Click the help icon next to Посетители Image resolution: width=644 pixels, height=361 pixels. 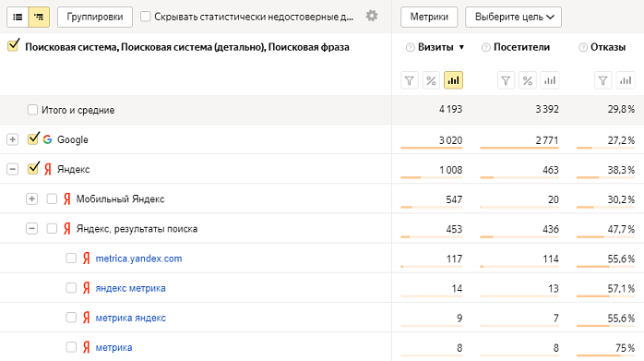pyautogui.click(x=486, y=48)
